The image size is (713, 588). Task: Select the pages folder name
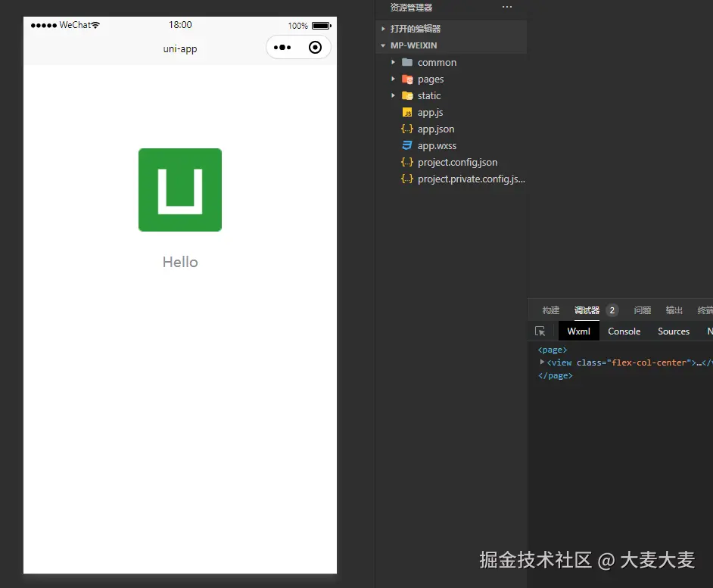coord(431,79)
